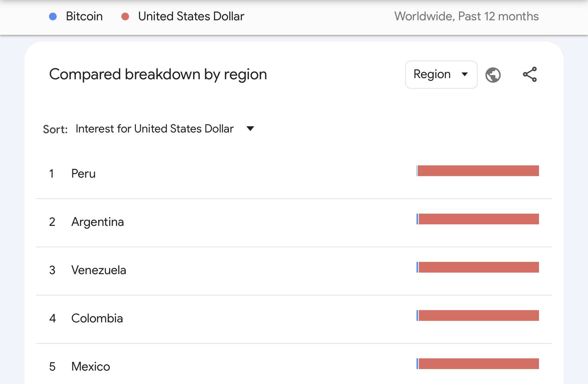The height and width of the screenshot is (384, 588).
Task: Click the United States Dollar legend label
Action: point(191,16)
